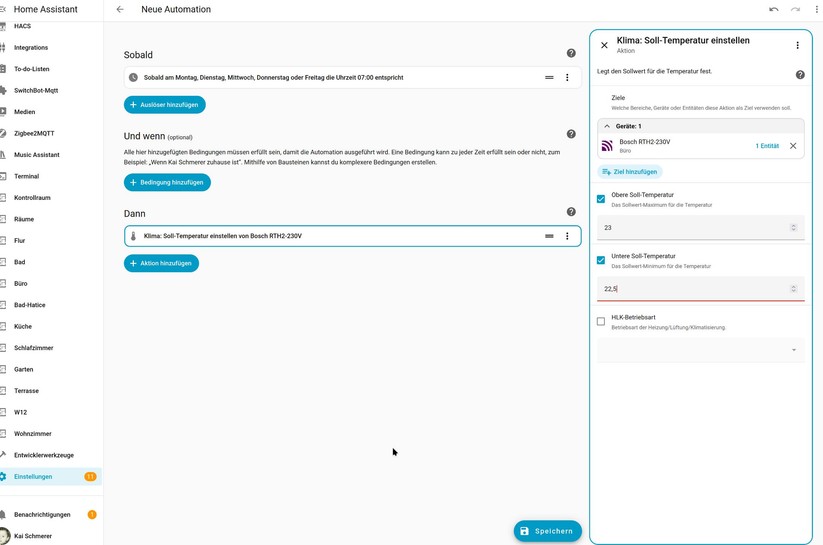Select the Sobald am Montag trigger row

coord(353,77)
